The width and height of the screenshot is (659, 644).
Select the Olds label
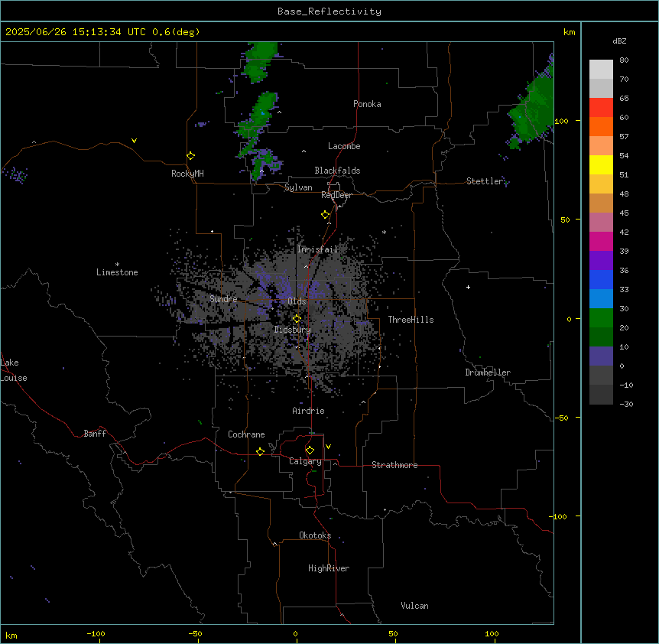pos(297,301)
